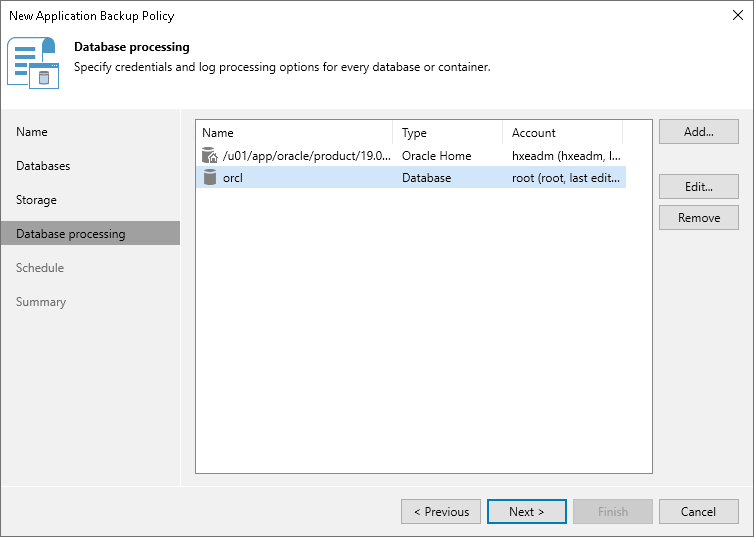Open the Databases wizard step

point(43,166)
